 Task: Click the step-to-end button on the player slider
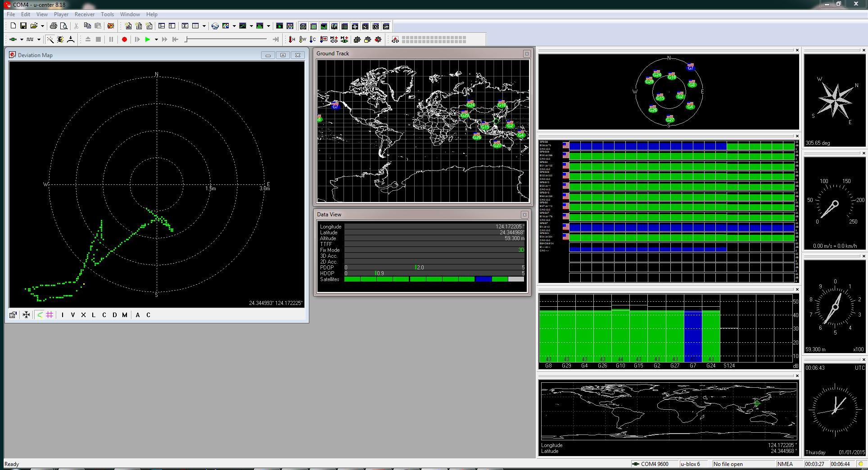[x=276, y=40]
